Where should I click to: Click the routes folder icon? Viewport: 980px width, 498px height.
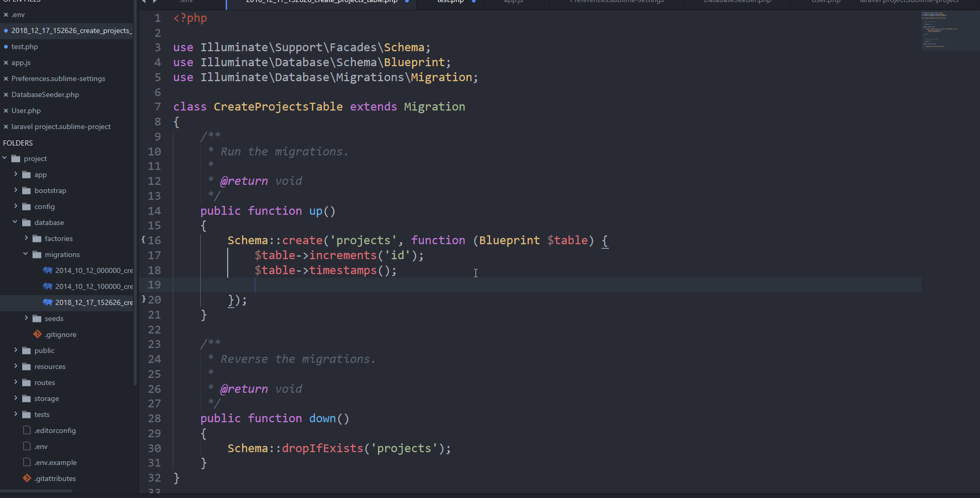pyautogui.click(x=27, y=382)
